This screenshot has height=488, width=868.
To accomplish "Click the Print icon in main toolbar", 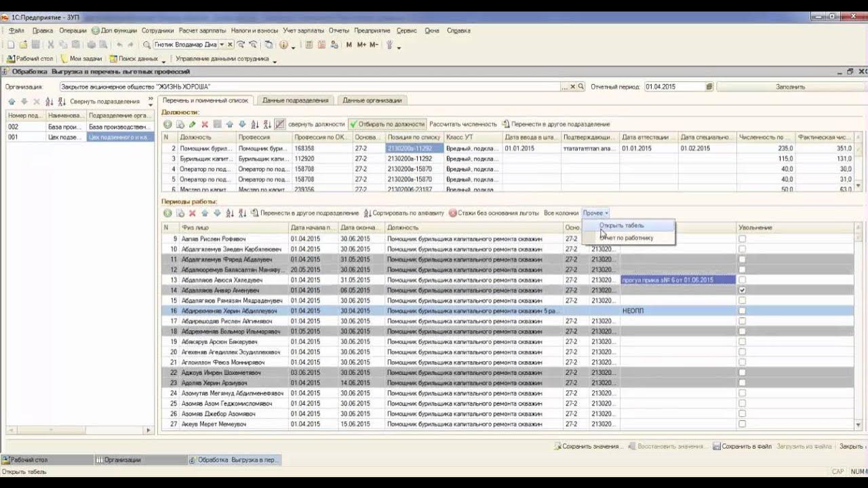I will click(x=90, y=45).
